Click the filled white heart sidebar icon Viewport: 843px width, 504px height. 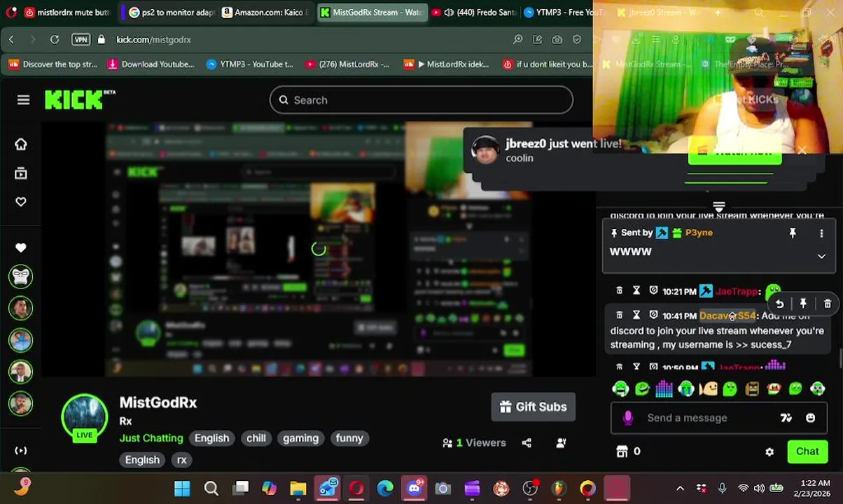tap(21, 247)
